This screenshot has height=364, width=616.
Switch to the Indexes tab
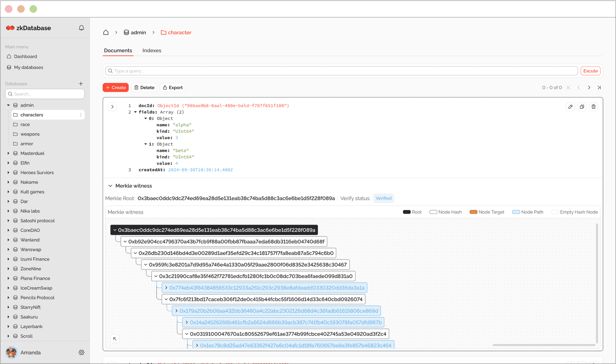click(152, 50)
